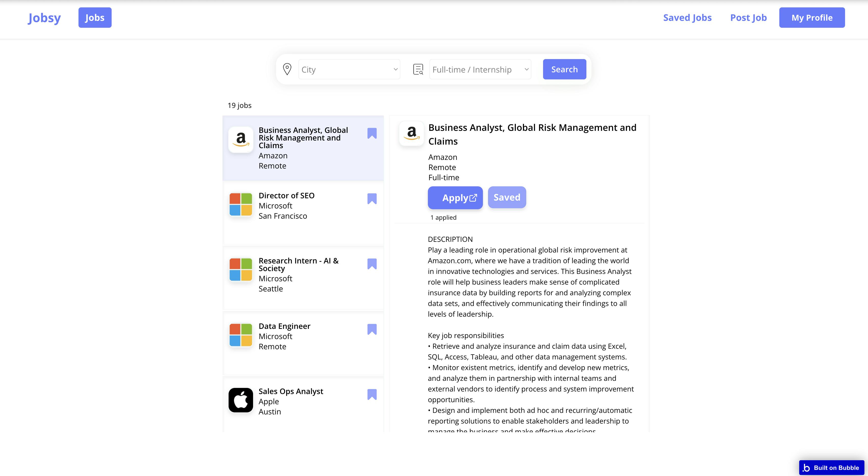The height and width of the screenshot is (476, 868).
Task: Select the Director of SEO job card
Action: click(x=303, y=205)
